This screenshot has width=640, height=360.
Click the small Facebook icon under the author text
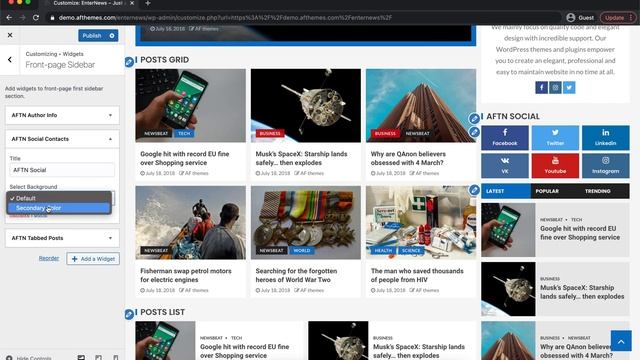(x=541, y=87)
